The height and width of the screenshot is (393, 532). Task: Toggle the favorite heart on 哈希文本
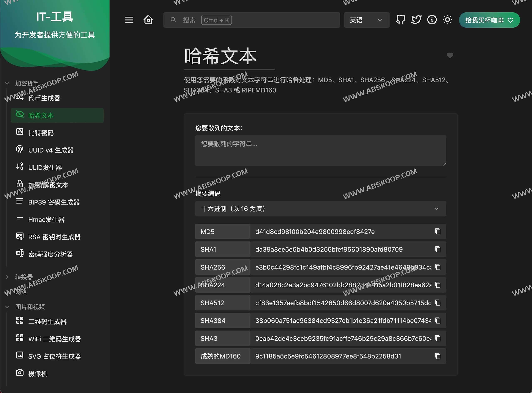point(450,55)
